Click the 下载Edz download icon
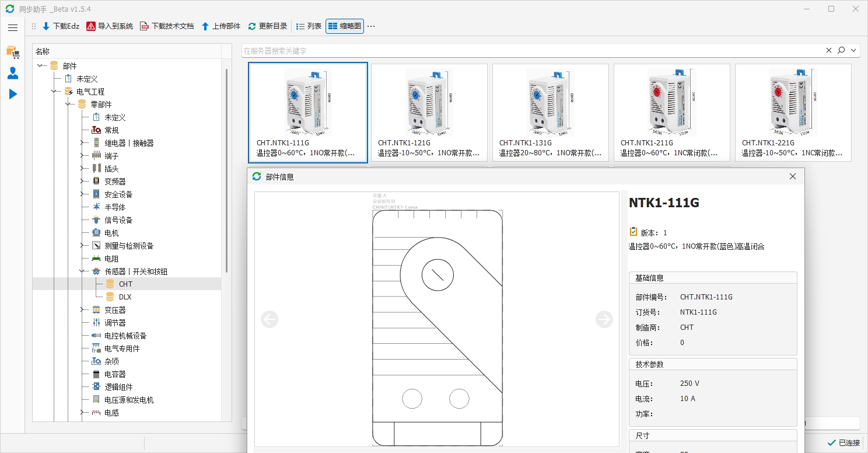The width and height of the screenshot is (868, 453). tap(46, 26)
